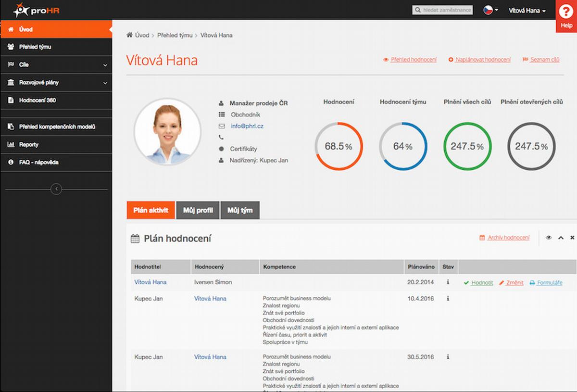
Task: Click the phone icon in profile
Action: (x=221, y=138)
